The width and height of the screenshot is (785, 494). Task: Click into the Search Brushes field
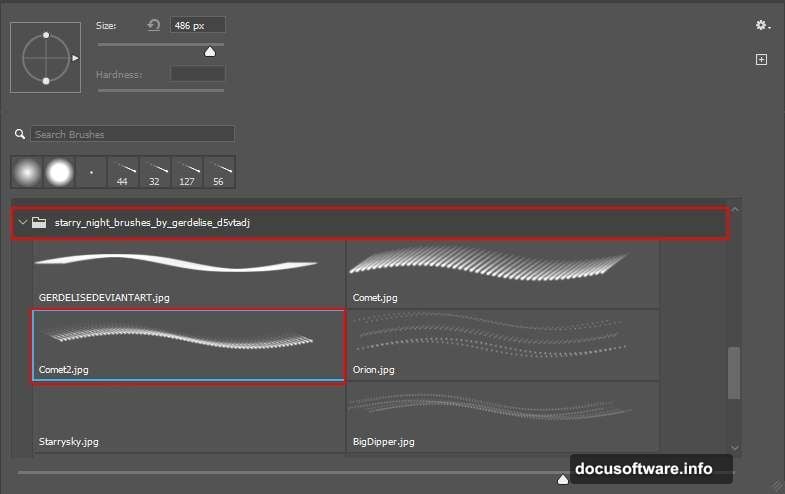pyautogui.click(x=133, y=134)
